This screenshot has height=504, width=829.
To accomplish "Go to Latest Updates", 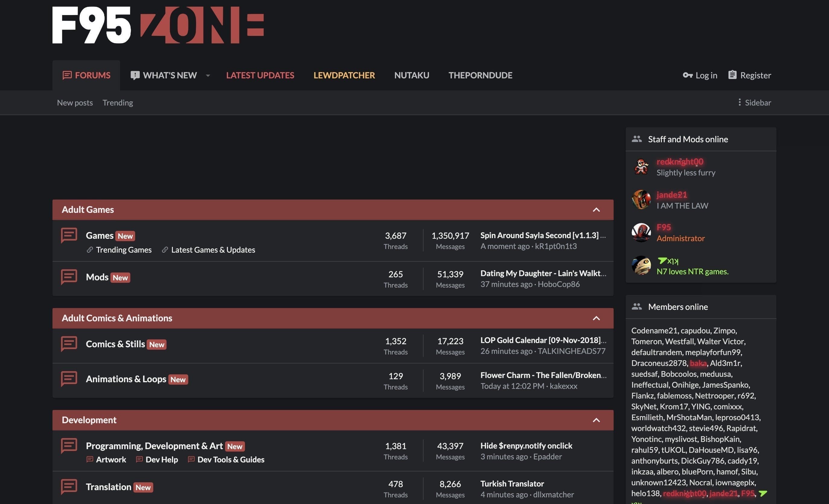I will [x=260, y=75].
